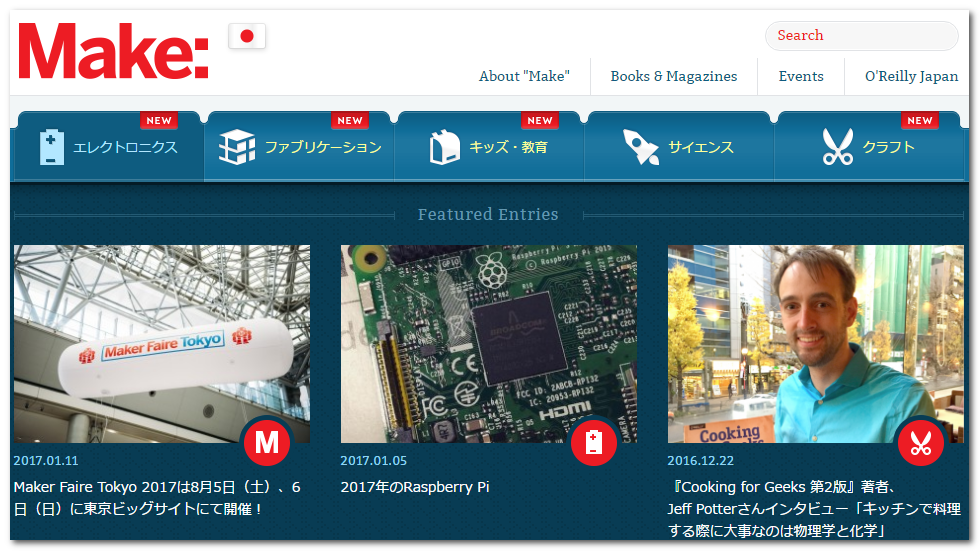Focus the Search input field

coord(862,36)
